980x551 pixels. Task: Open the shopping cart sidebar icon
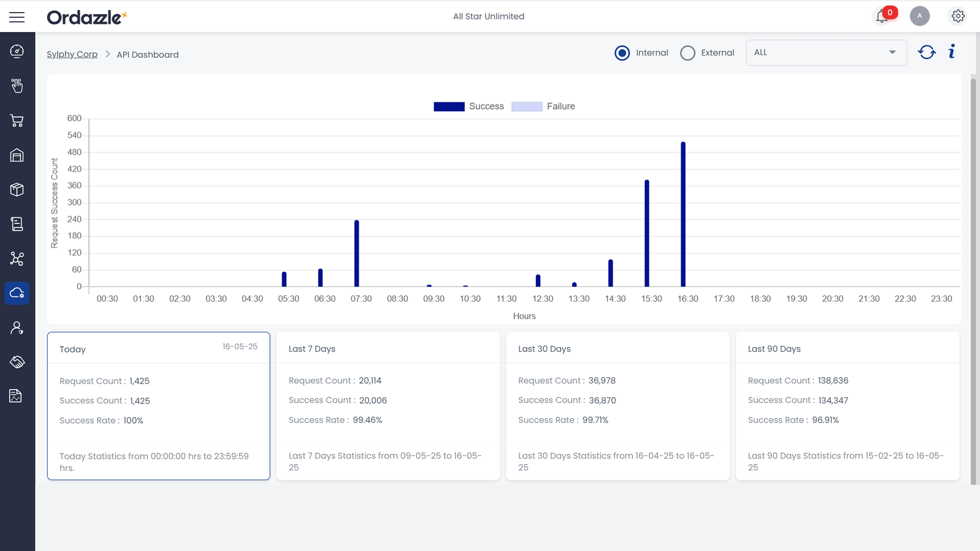click(x=17, y=121)
